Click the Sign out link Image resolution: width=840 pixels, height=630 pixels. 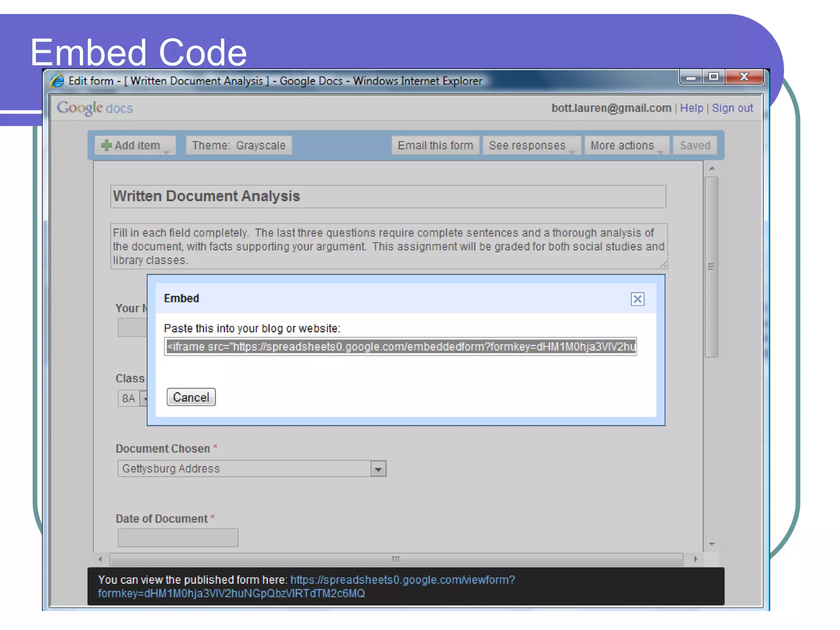coord(733,108)
